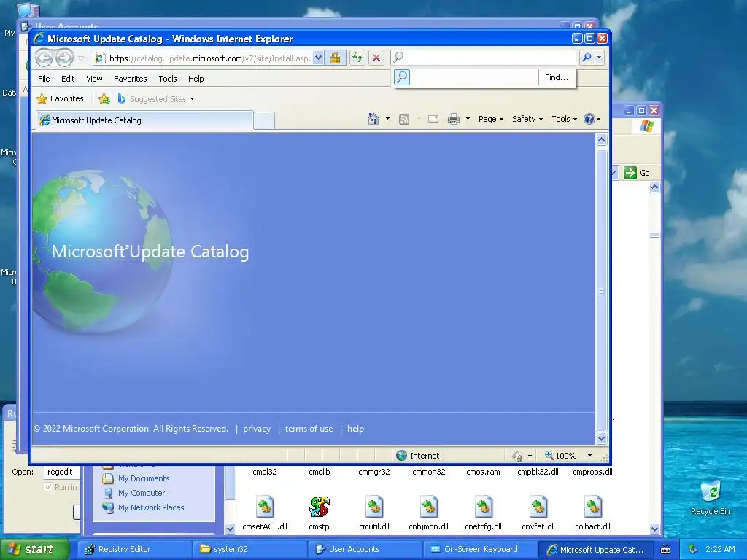
Task: Click page scrollbar down arrow
Action: click(x=601, y=438)
